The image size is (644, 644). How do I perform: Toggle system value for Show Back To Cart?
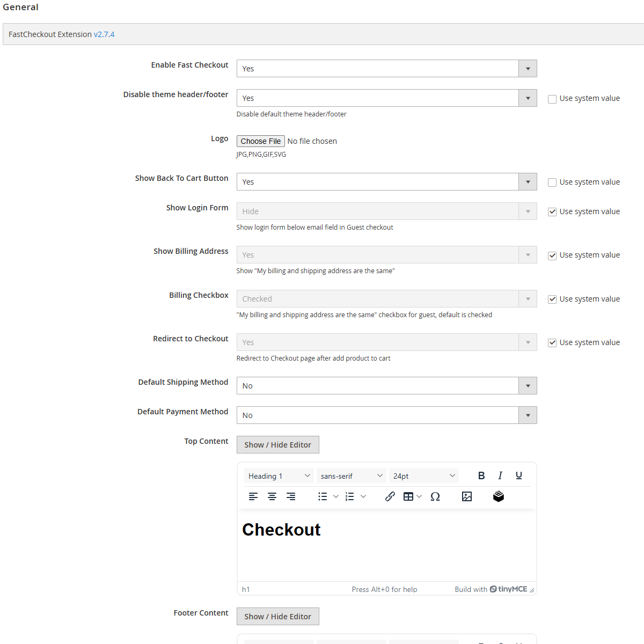(552, 182)
